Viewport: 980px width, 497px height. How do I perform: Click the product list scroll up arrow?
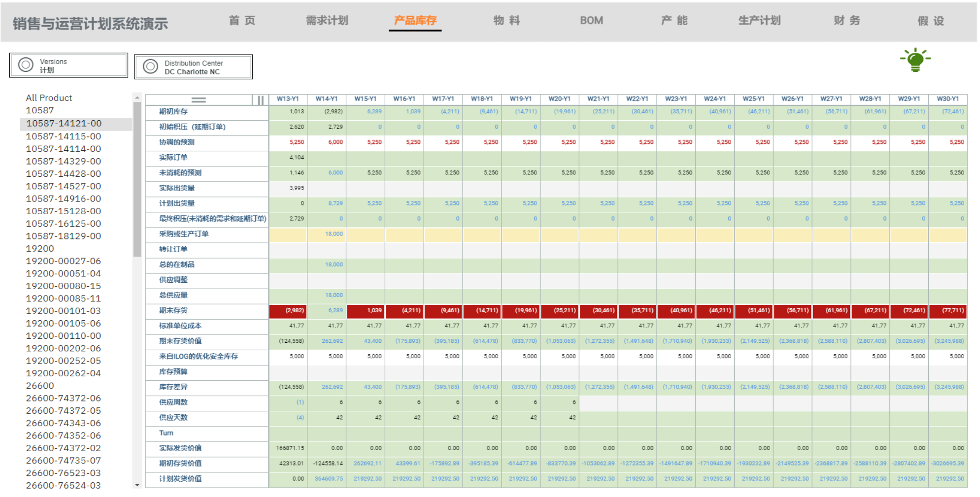point(137,98)
